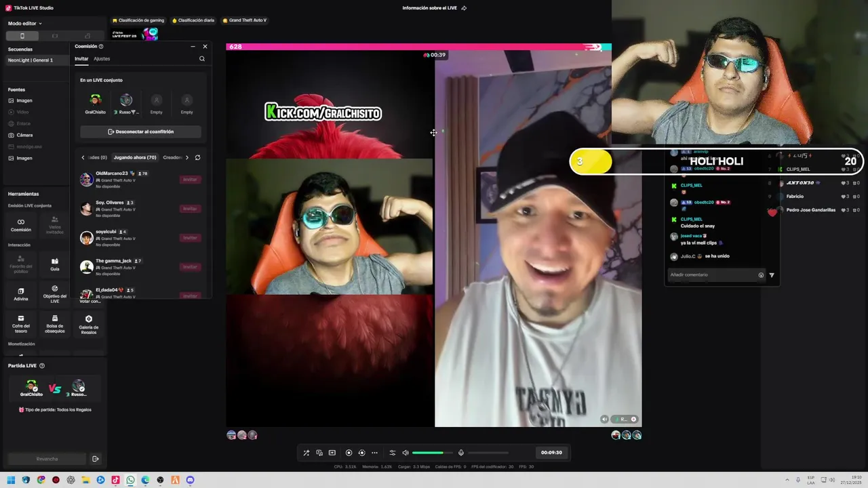Invite OldMarcano23 with the Invitar button
This screenshot has width=868, height=488.
191,180
